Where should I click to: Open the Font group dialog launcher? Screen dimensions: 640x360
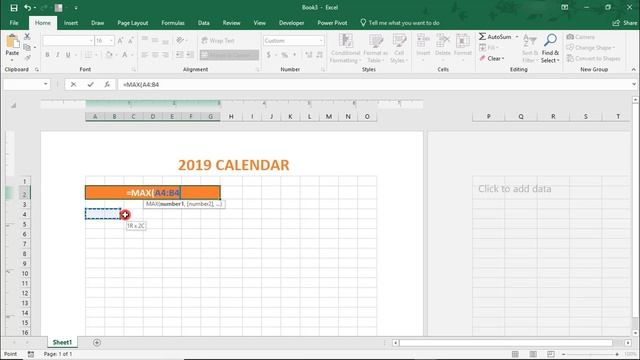(133, 70)
